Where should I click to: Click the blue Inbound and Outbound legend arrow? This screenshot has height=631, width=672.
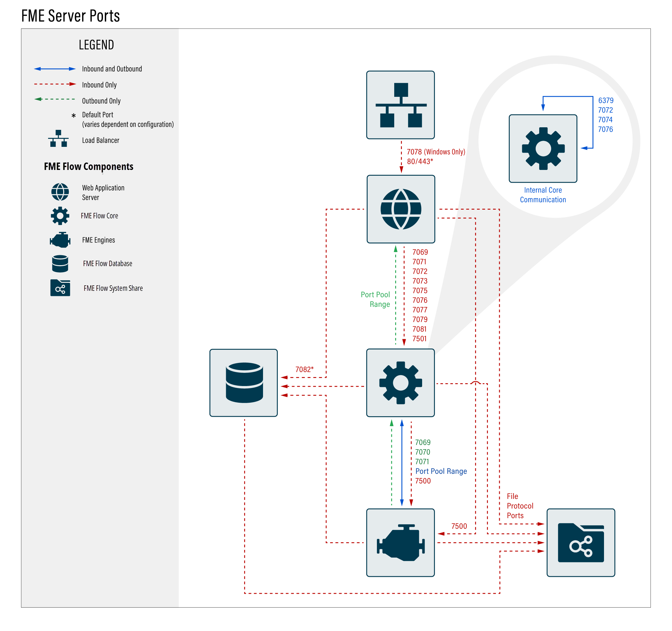click(55, 69)
